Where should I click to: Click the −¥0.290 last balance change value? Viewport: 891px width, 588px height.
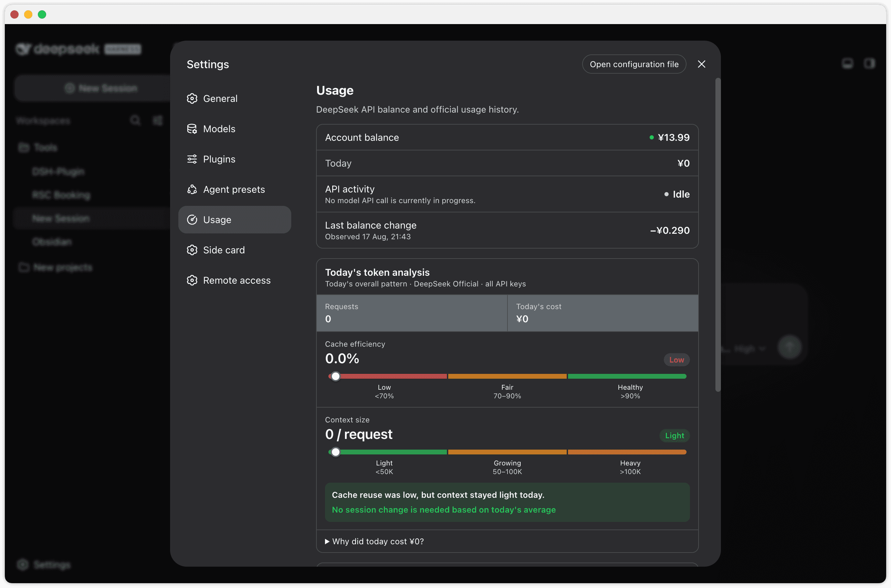[670, 230]
